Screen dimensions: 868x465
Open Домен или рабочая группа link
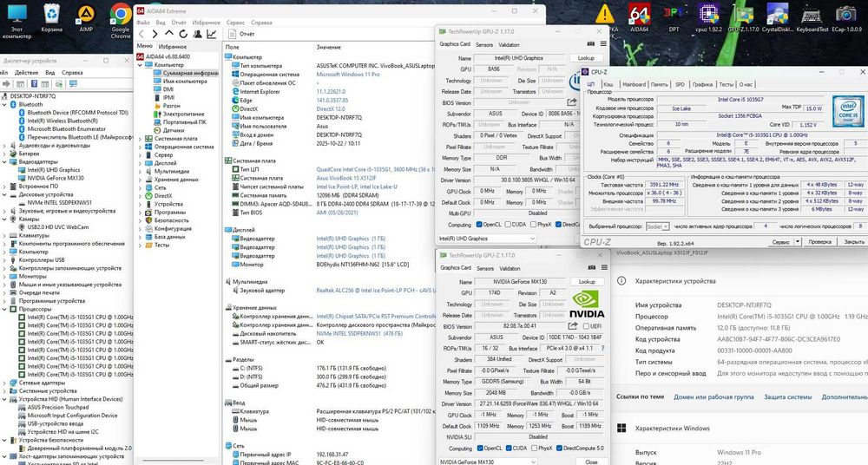713,397
